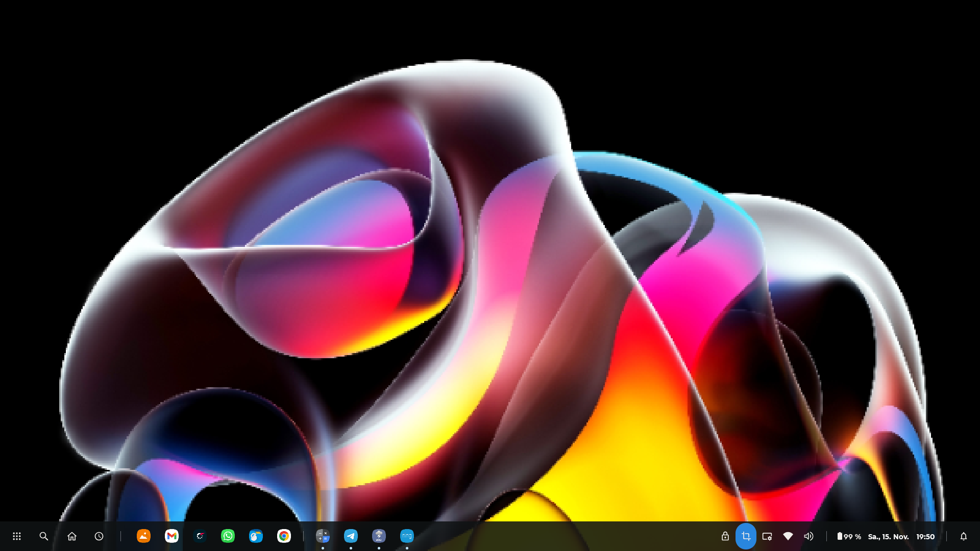Click the lock icon in tray
Viewport: 980px width, 551px height.
(x=725, y=536)
